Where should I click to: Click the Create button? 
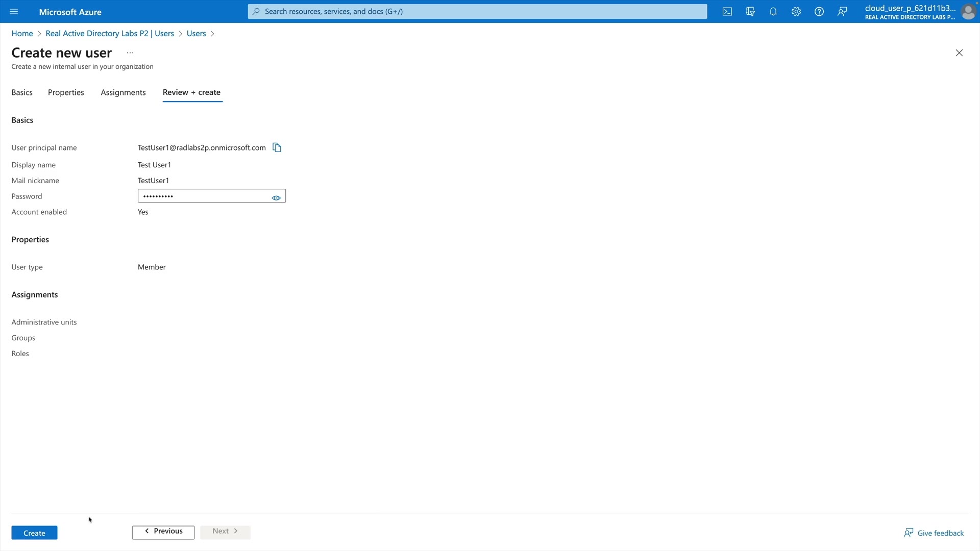34,533
